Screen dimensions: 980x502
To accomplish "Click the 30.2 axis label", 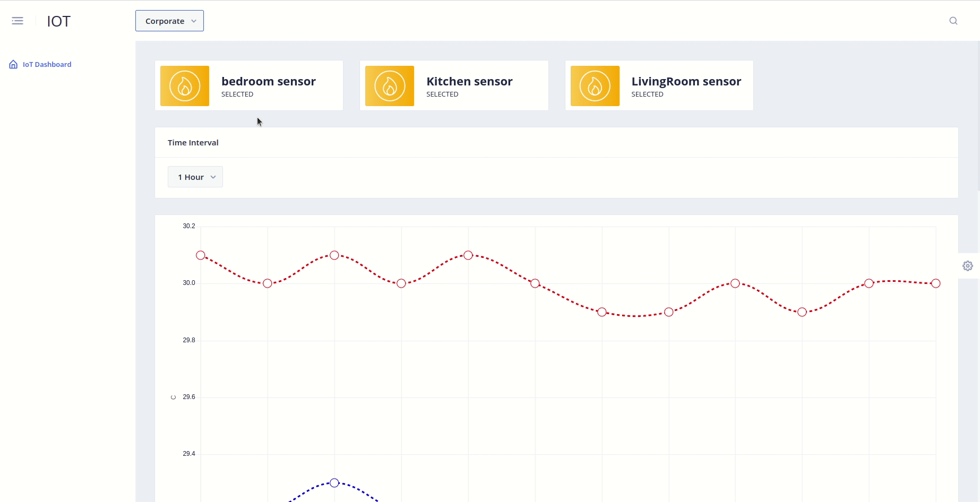I will [x=189, y=226].
